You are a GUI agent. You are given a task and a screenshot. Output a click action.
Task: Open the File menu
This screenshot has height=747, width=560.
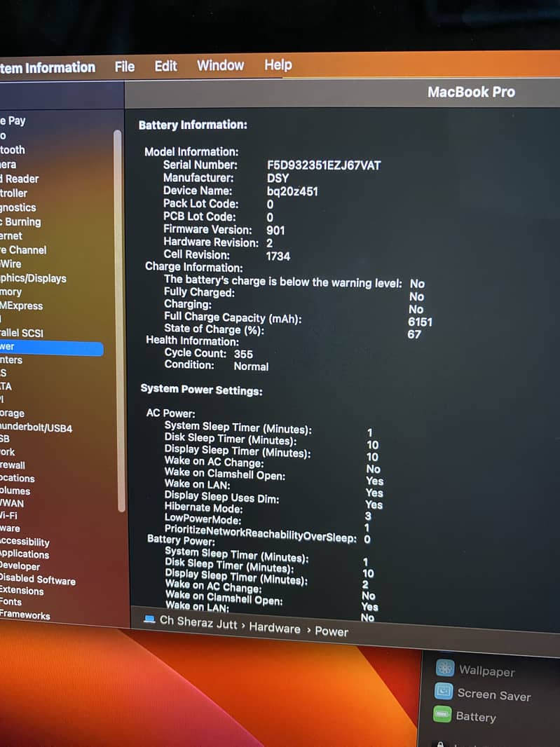124,67
